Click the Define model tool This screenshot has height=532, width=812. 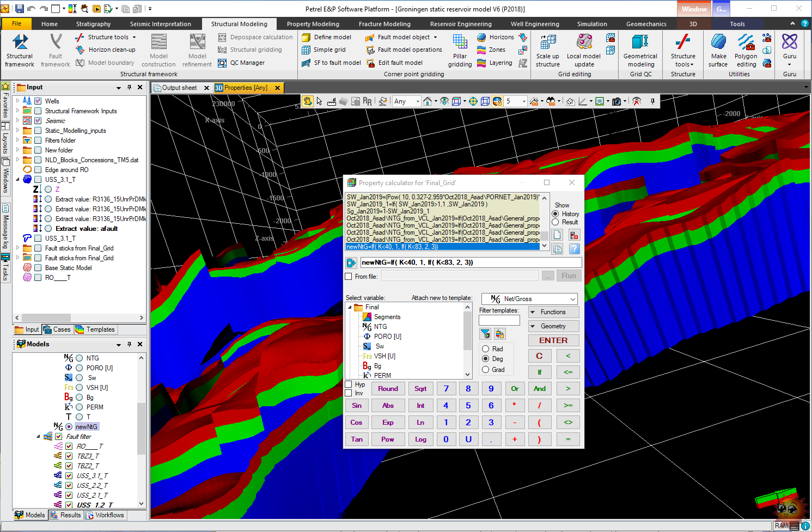coord(327,37)
